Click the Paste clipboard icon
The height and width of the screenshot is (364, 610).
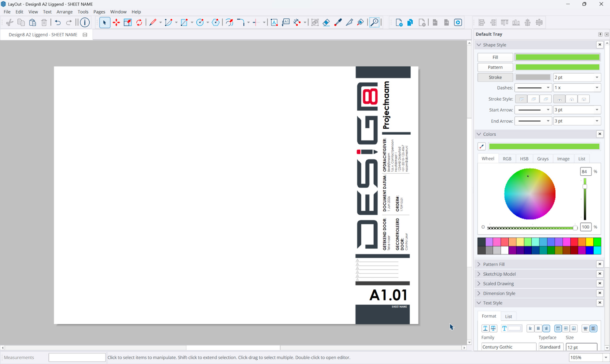click(x=32, y=23)
